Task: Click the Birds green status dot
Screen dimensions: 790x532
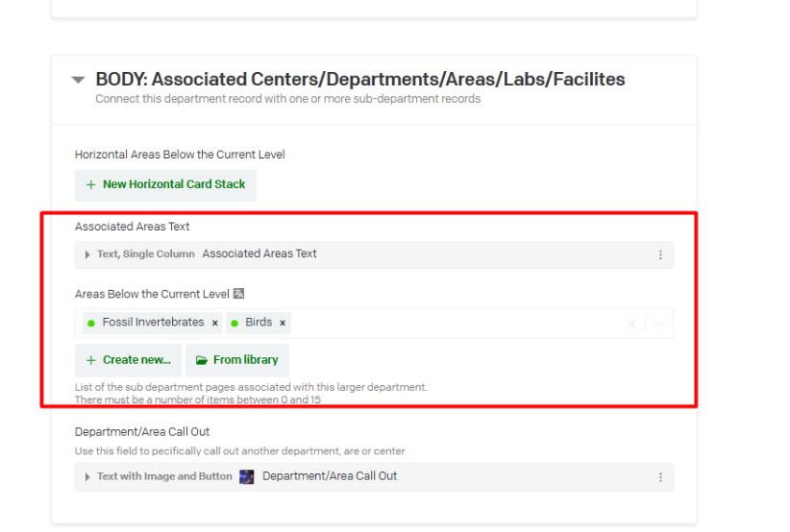Action: pos(235,323)
